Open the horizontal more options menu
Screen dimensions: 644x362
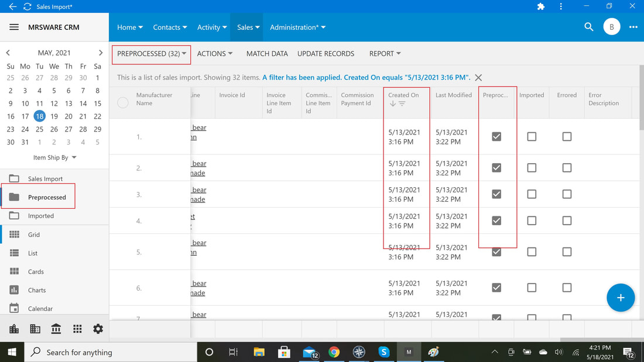point(633,27)
